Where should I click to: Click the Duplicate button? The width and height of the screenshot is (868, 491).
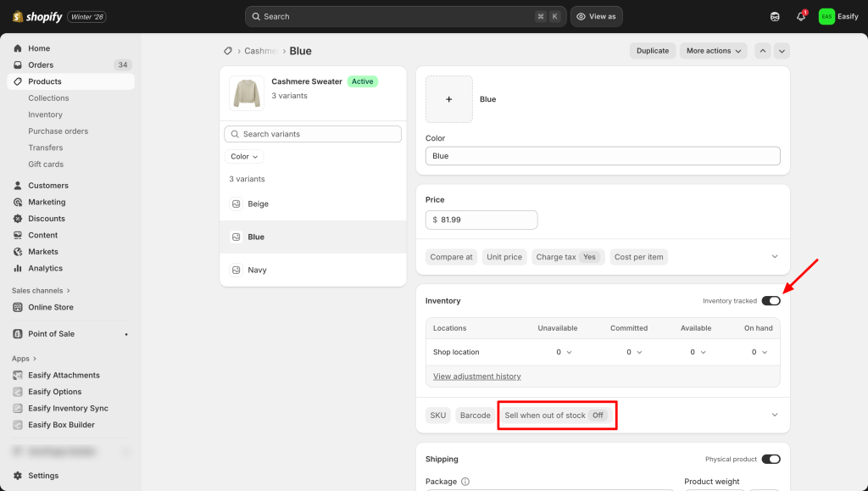pos(652,51)
